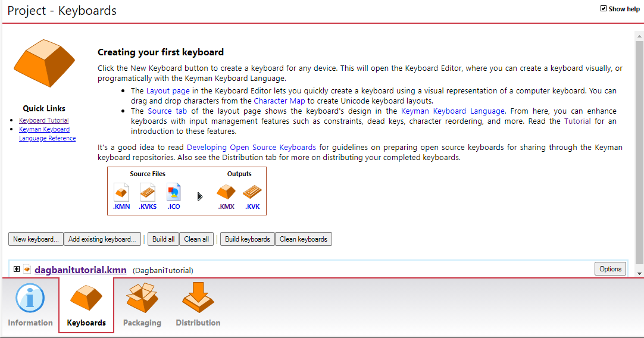Click the (DagbaniTutorial) keyboard name text
The width and height of the screenshot is (644, 338).
coord(162,271)
